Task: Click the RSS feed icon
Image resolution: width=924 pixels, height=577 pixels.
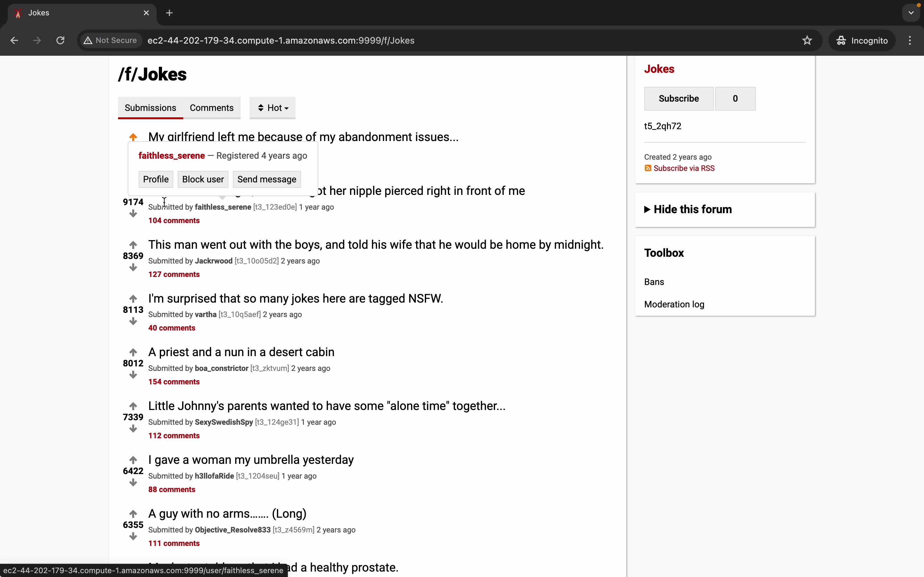Action: 647,168
